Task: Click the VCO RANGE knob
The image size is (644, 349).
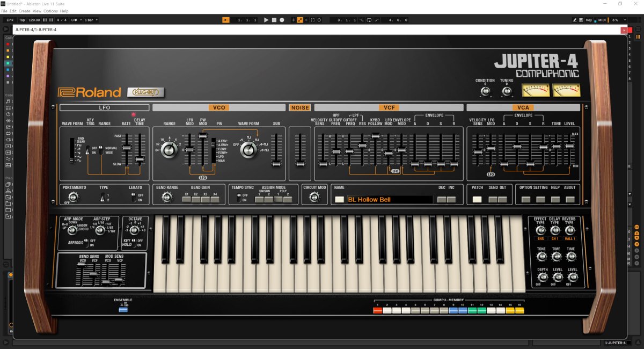Action: [169, 151]
